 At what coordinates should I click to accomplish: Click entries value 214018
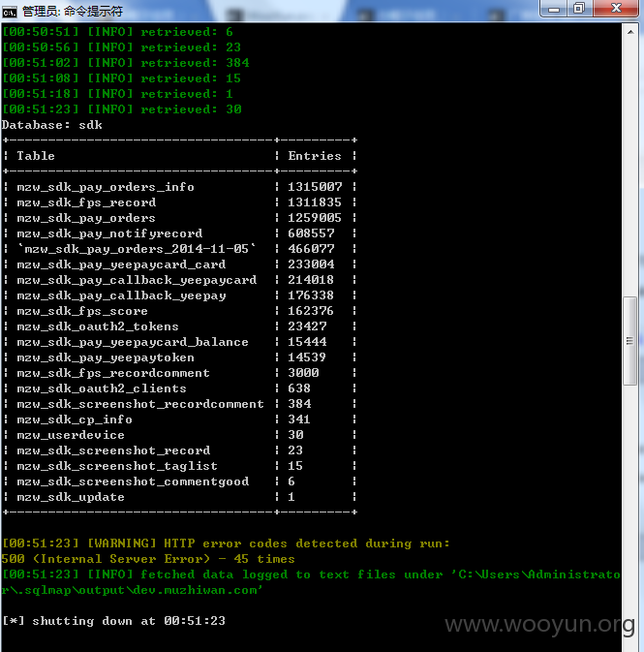click(x=311, y=280)
